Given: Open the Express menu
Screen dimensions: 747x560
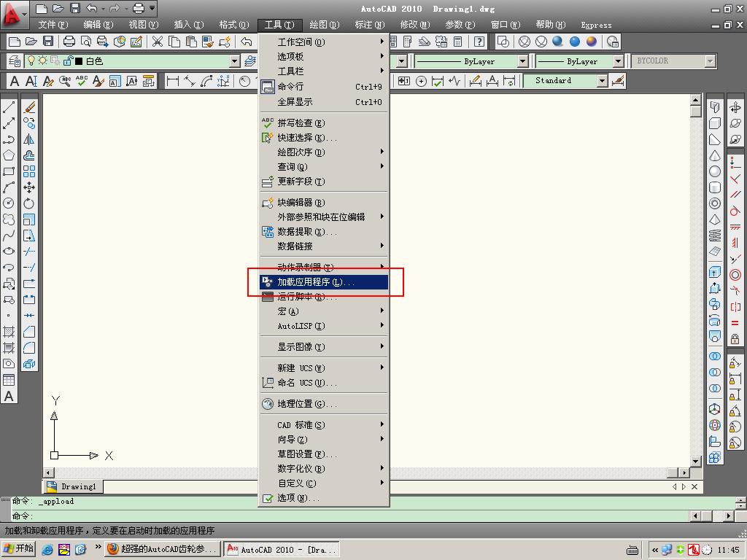Looking at the screenshot, I should pyautogui.click(x=596, y=25).
